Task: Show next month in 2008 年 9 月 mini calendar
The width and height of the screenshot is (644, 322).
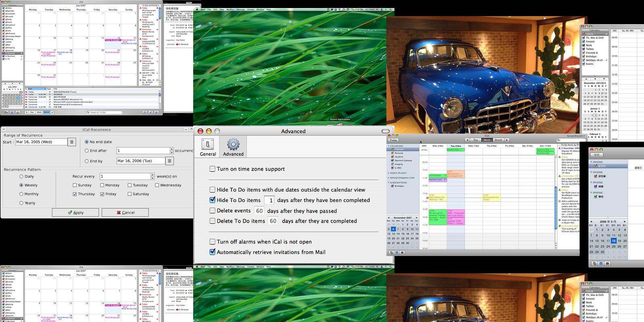Action: (x=624, y=221)
